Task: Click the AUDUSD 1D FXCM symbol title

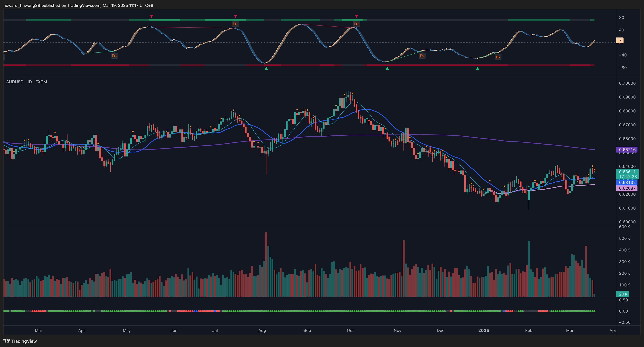Action: [x=26, y=82]
